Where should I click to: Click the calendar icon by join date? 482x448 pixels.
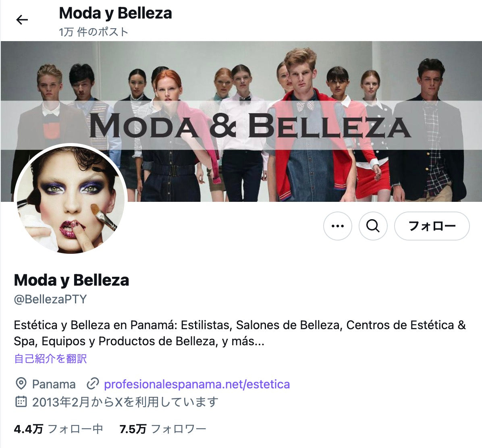tap(21, 402)
